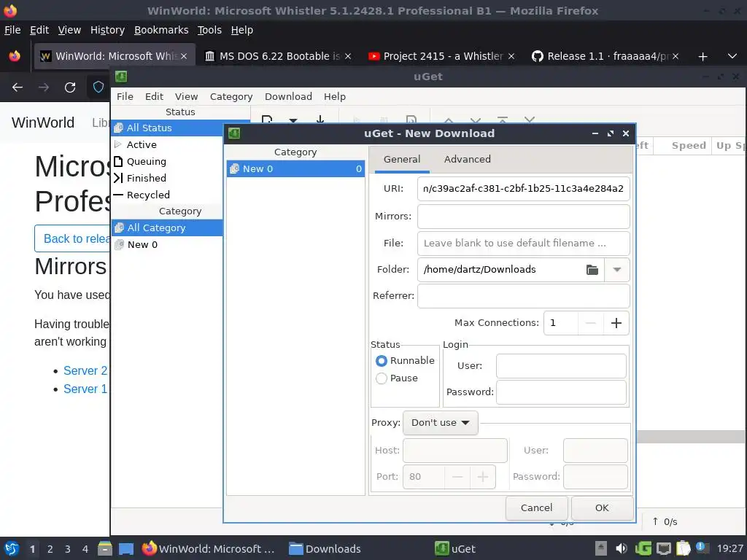Image resolution: width=747 pixels, height=560 pixels.
Task: Click the Firefox View icon
Action: tap(15, 56)
